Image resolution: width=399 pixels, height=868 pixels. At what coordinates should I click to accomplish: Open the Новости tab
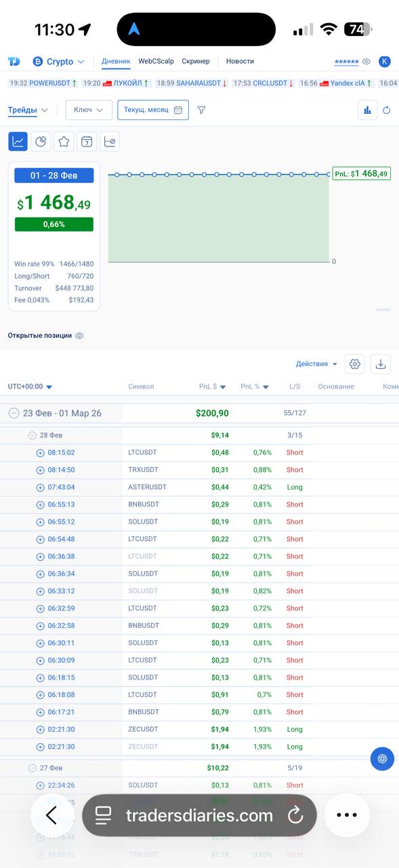[x=240, y=61]
